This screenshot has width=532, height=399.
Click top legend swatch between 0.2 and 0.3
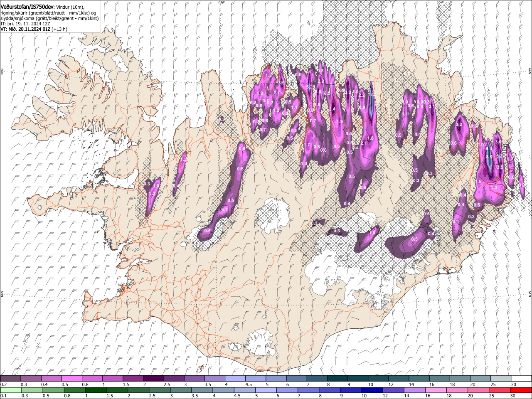pyautogui.click(x=11, y=378)
